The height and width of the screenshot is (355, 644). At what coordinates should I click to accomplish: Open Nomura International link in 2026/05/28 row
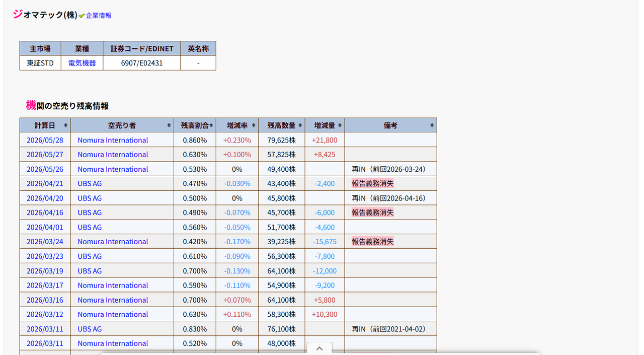[x=113, y=140]
